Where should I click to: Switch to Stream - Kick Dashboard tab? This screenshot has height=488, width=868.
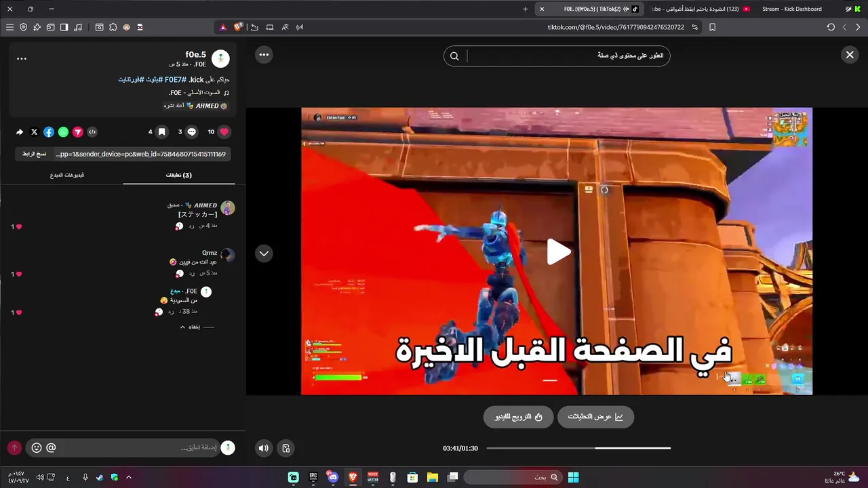(x=791, y=9)
